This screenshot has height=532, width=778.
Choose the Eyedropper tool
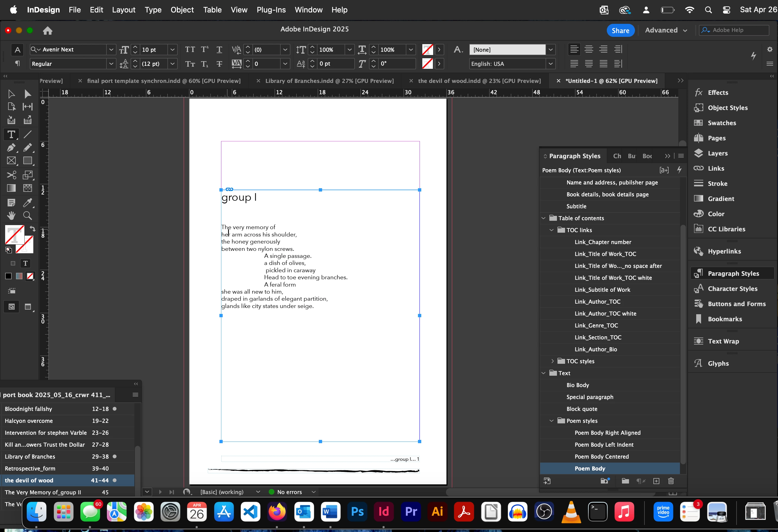(x=27, y=203)
